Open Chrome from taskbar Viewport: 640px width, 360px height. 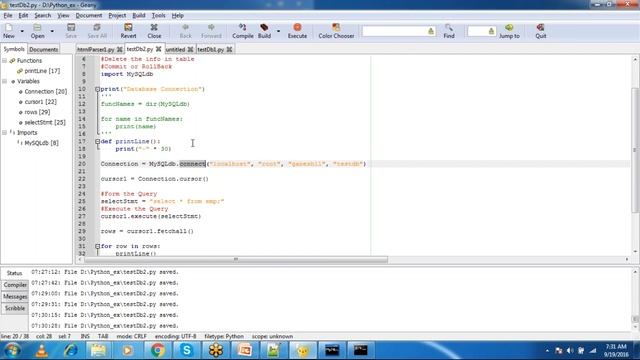(x=158, y=350)
